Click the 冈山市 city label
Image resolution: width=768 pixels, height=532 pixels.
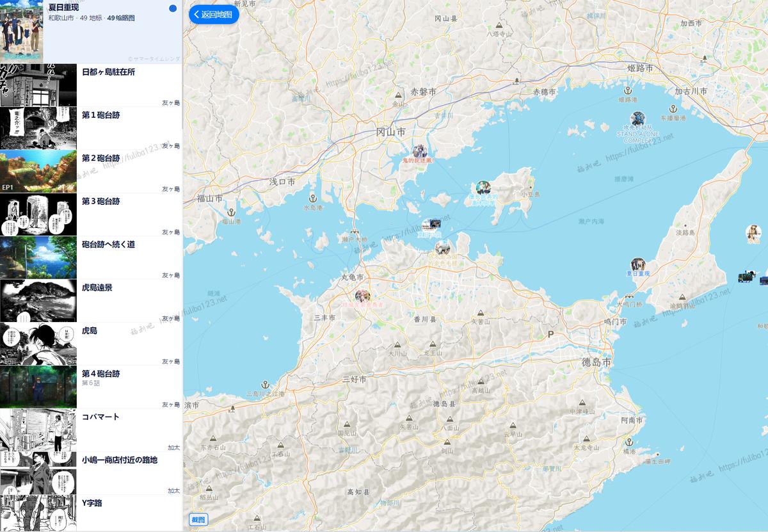[390, 132]
